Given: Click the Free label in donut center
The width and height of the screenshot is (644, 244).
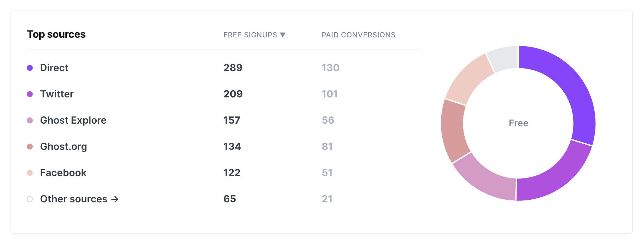Looking at the screenshot, I should [x=518, y=123].
